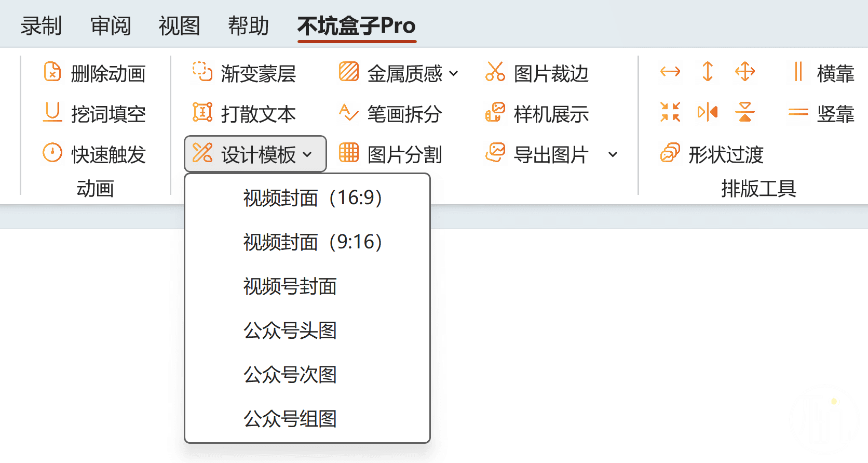The width and height of the screenshot is (868, 463).
Task: Click the 删除动画 button label
Action: click(x=108, y=73)
